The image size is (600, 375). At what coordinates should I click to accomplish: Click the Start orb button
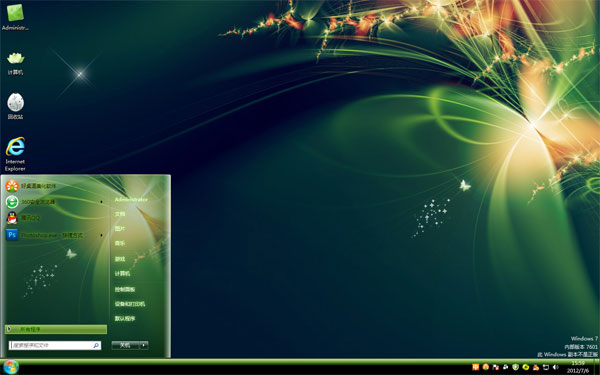coord(10,368)
